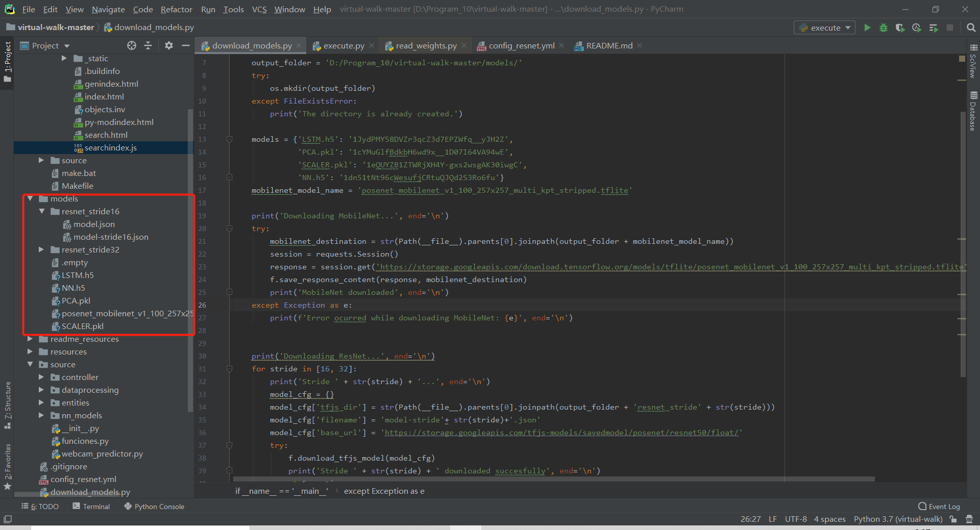Click the build/run list icon in toolbar

(x=934, y=28)
